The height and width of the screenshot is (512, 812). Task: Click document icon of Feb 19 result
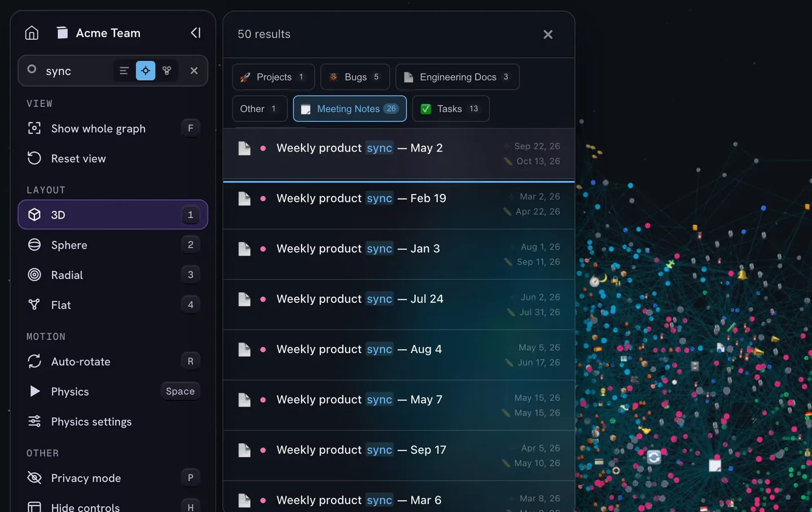click(x=244, y=198)
